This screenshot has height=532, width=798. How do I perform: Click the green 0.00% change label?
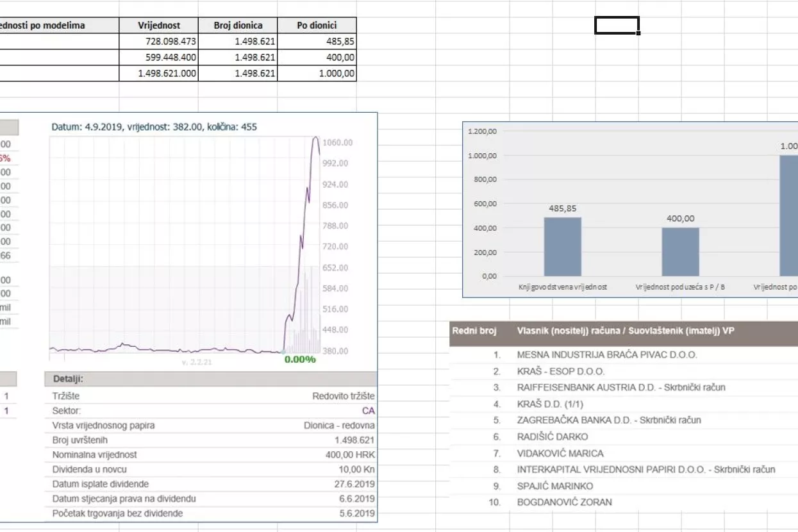pos(300,360)
